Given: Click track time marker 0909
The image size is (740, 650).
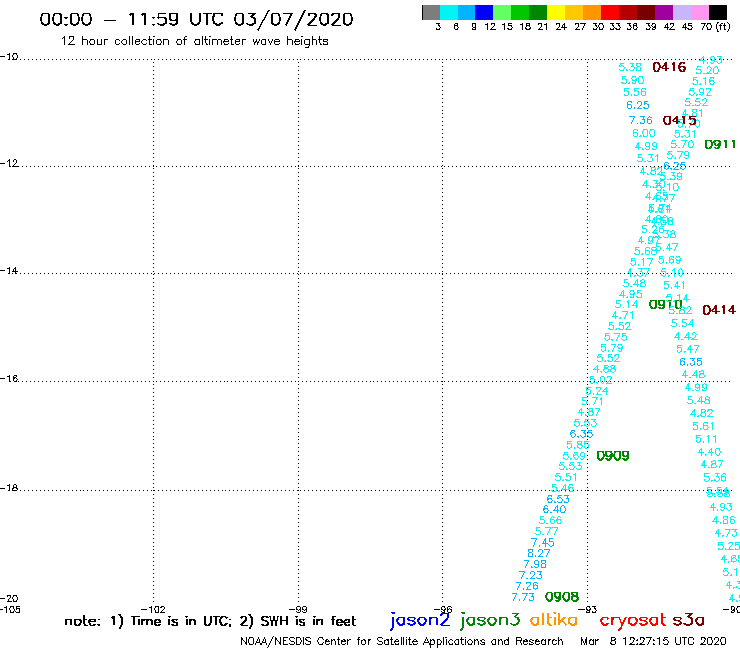Looking at the screenshot, I should pyautogui.click(x=613, y=456).
